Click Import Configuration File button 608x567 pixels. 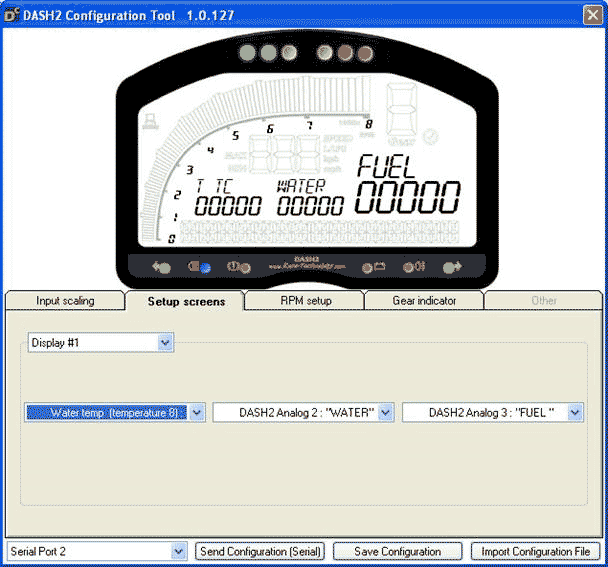coord(536,551)
